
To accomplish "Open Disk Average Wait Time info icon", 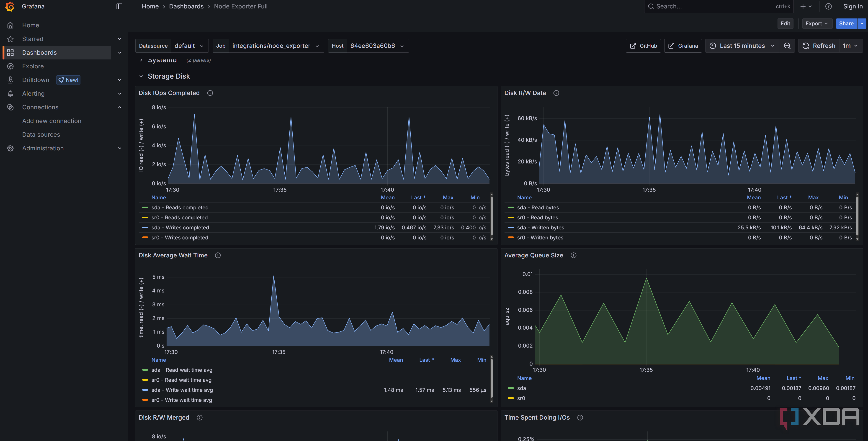I will coord(218,255).
